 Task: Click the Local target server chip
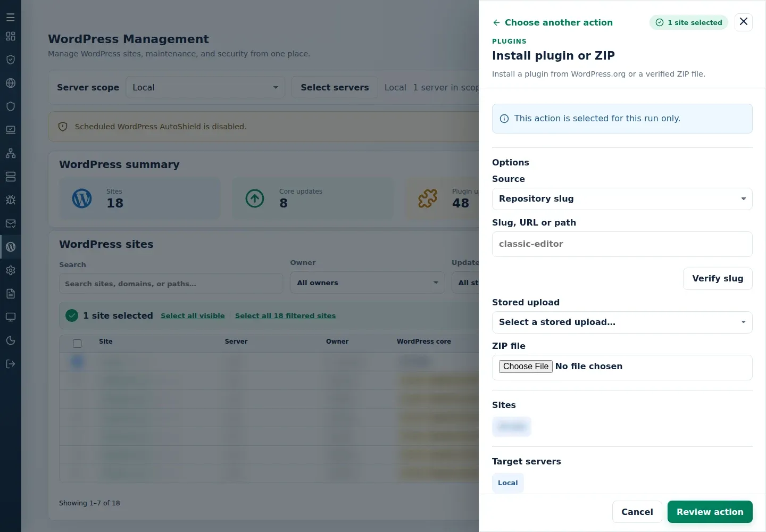(508, 483)
